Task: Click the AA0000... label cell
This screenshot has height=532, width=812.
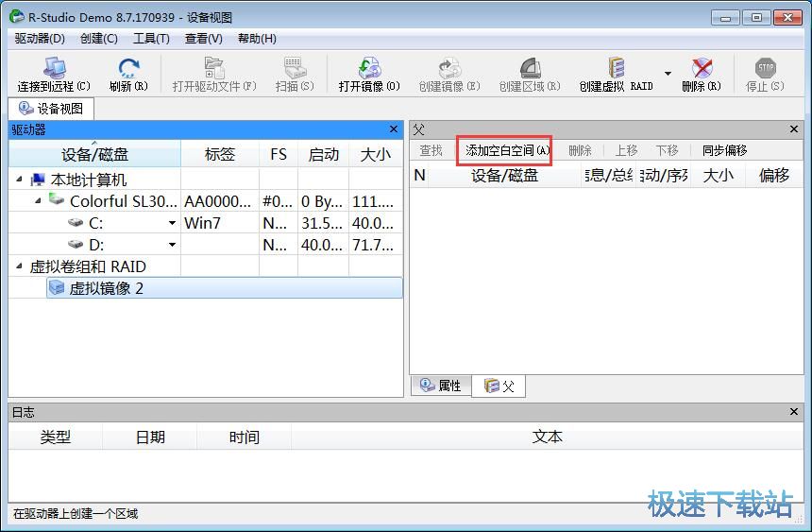Action: coord(220,201)
